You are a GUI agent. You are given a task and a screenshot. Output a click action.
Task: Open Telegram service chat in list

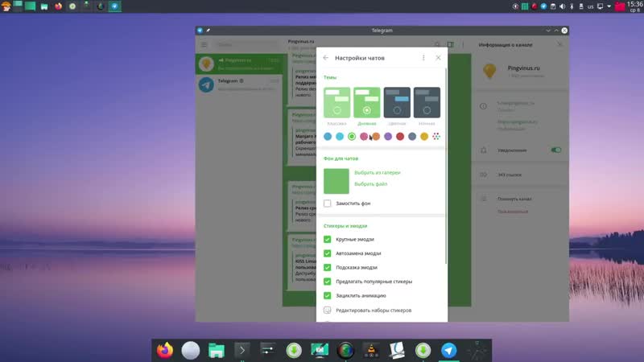(x=239, y=84)
